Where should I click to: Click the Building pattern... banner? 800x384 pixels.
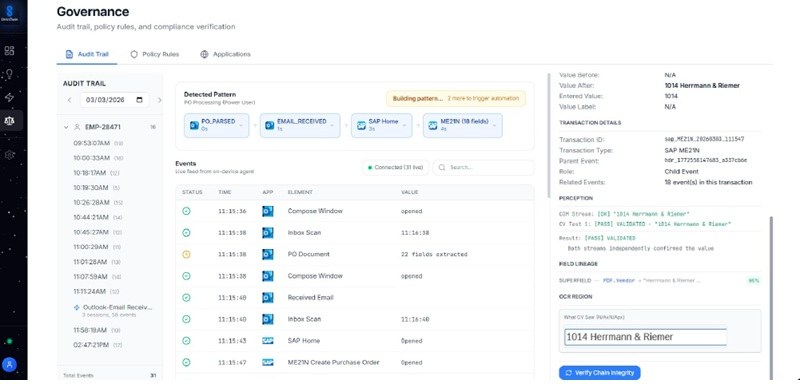(x=456, y=98)
